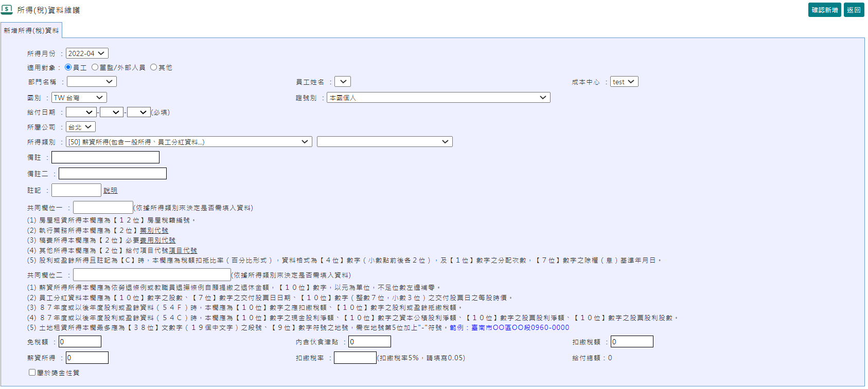Expand the 證號別 本國個人 dropdown
The image size is (868, 389).
click(x=438, y=98)
